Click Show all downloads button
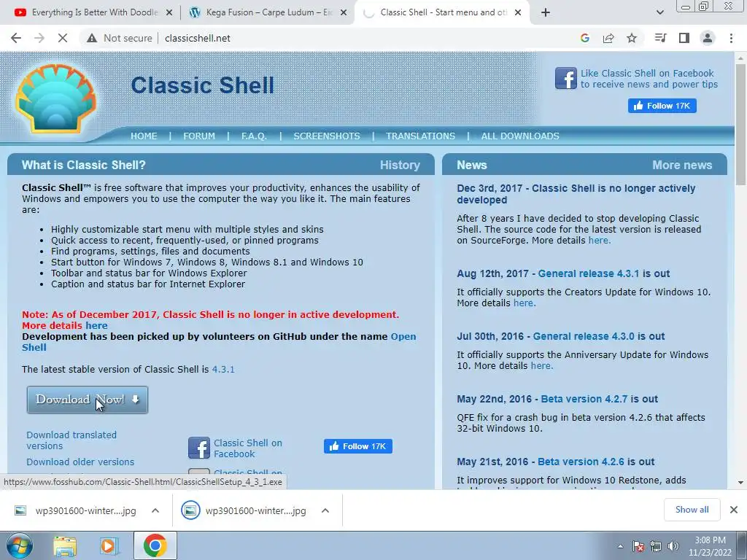The height and width of the screenshot is (560, 747). (692, 510)
